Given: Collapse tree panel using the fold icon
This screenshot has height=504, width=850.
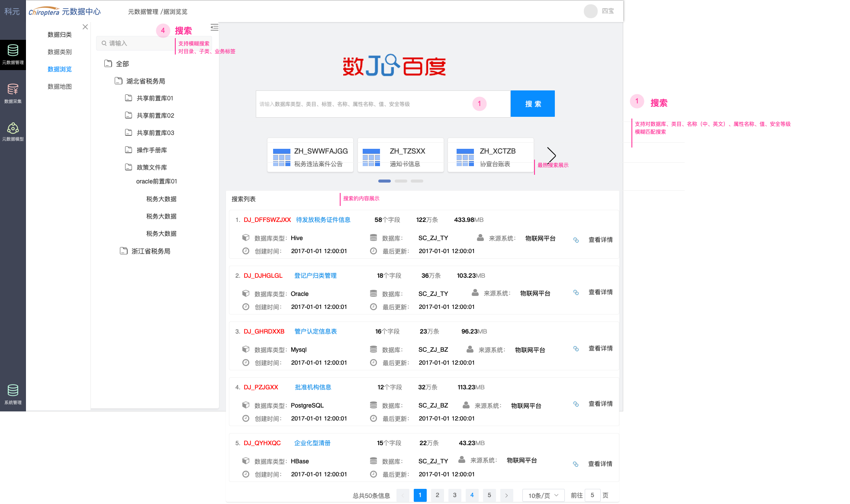Looking at the screenshot, I should [214, 27].
